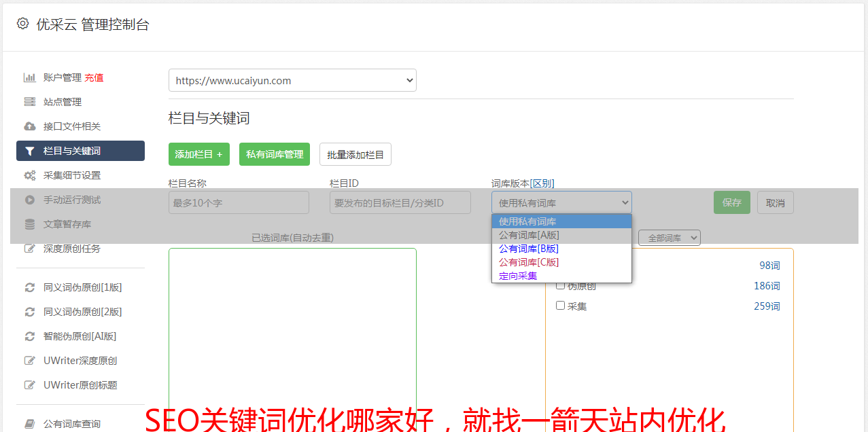Click the server icon for 站点管理
Viewport: 868px width, 432px height.
(30, 102)
